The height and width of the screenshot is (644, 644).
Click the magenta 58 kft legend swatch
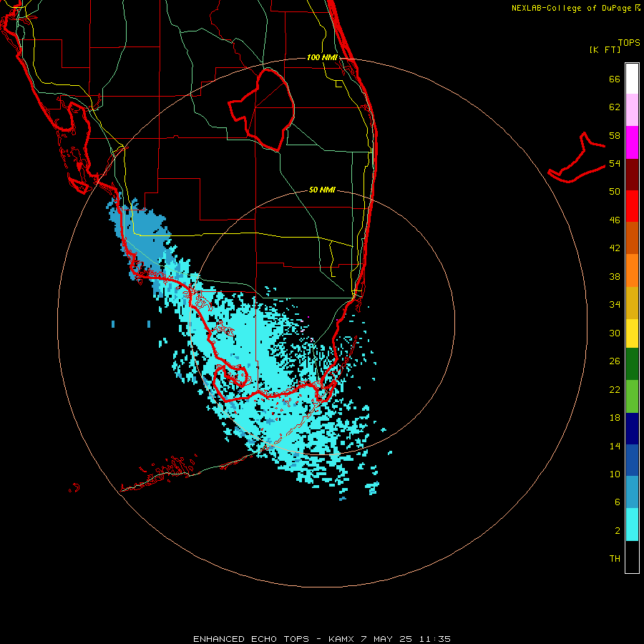coord(632,142)
